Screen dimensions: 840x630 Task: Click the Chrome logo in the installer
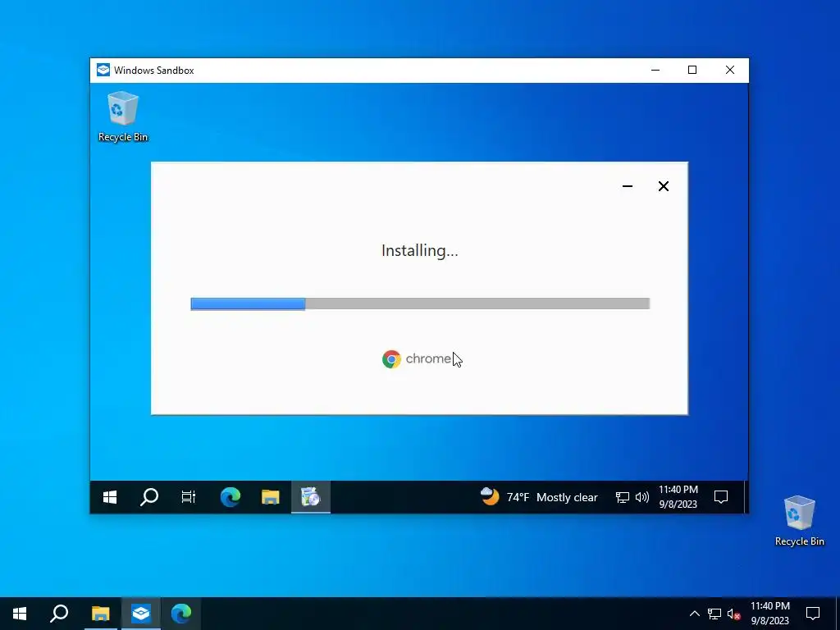(391, 359)
